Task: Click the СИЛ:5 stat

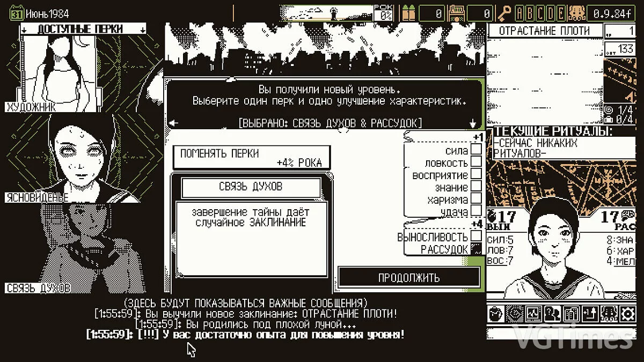Action: pyautogui.click(x=501, y=240)
